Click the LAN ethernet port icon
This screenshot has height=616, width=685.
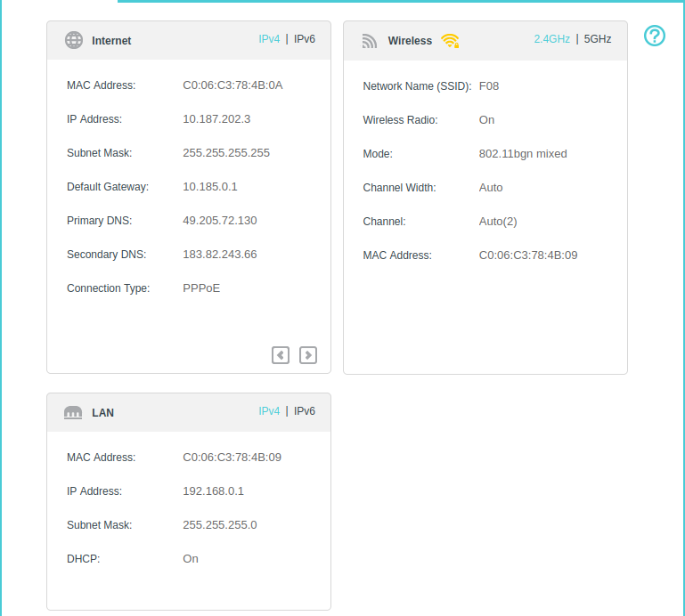point(73,413)
